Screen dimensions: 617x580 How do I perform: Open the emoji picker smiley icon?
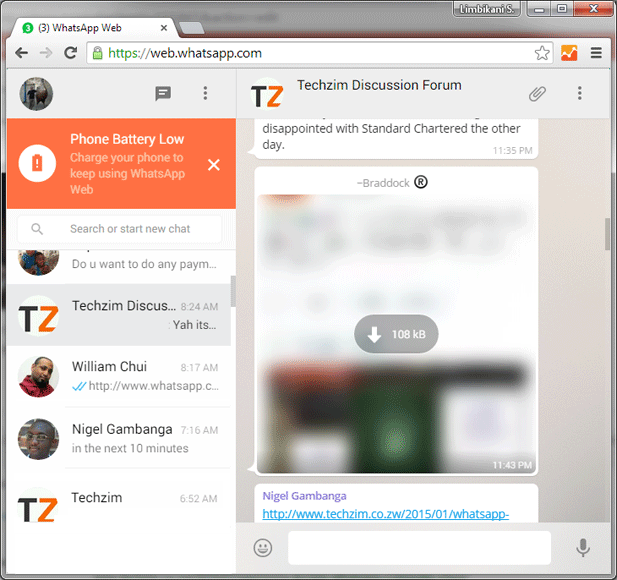263,548
